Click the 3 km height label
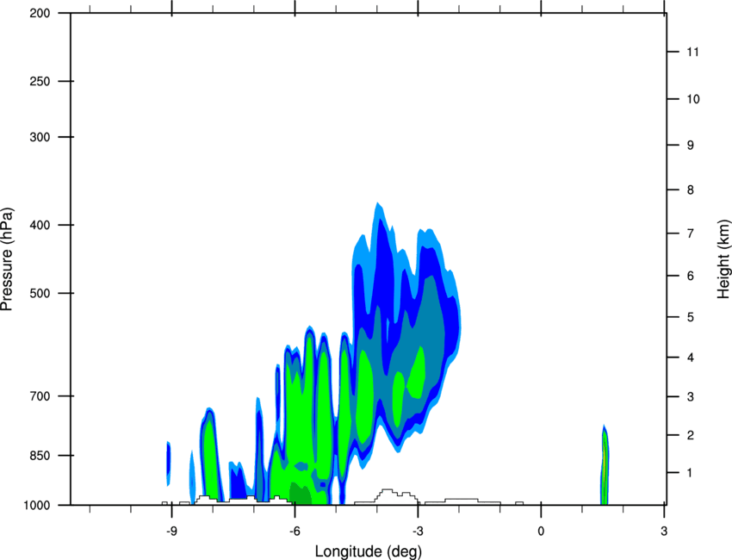 click(x=691, y=397)
